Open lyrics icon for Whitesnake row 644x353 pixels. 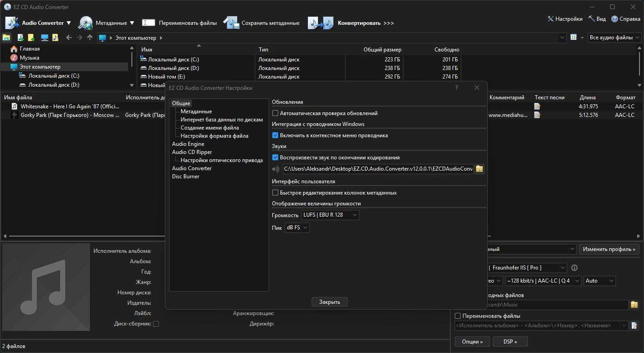(x=537, y=107)
